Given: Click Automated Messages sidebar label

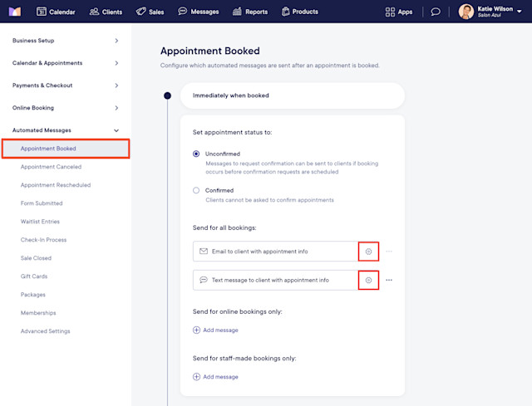Looking at the screenshot, I should [x=42, y=130].
